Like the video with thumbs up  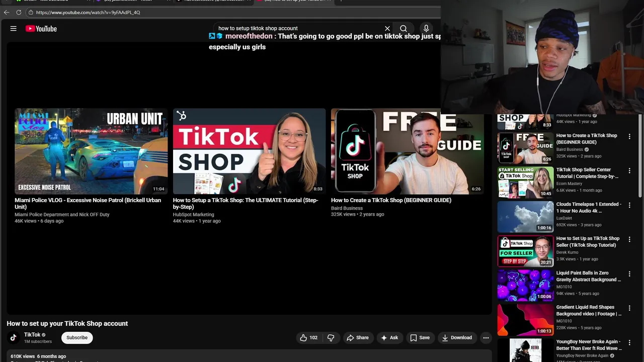coord(309,338)
